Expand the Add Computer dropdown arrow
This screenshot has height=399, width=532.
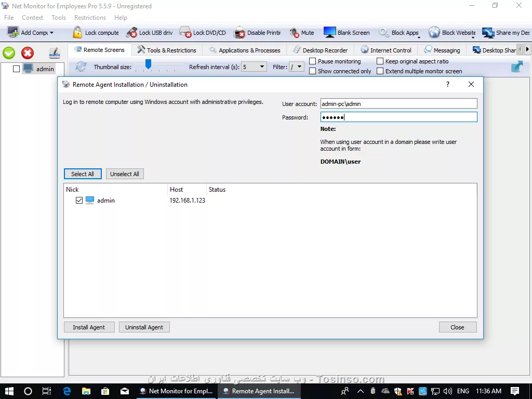coord(51,33)
